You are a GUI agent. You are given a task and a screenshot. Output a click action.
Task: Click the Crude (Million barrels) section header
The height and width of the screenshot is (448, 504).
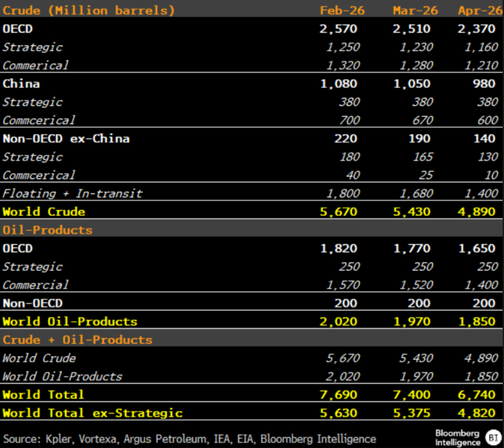click(89, 11)
